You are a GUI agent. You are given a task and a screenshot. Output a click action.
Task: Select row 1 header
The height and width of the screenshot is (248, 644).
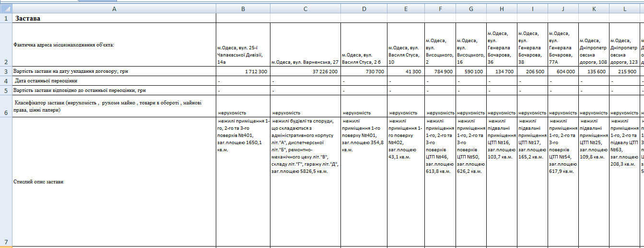[x=6, y=18]
